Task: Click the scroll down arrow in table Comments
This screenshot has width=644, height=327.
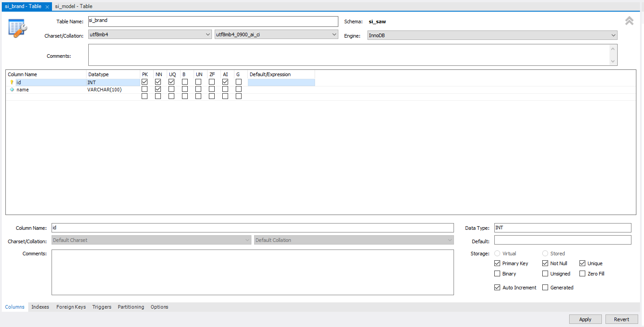Action: (613, 61)
